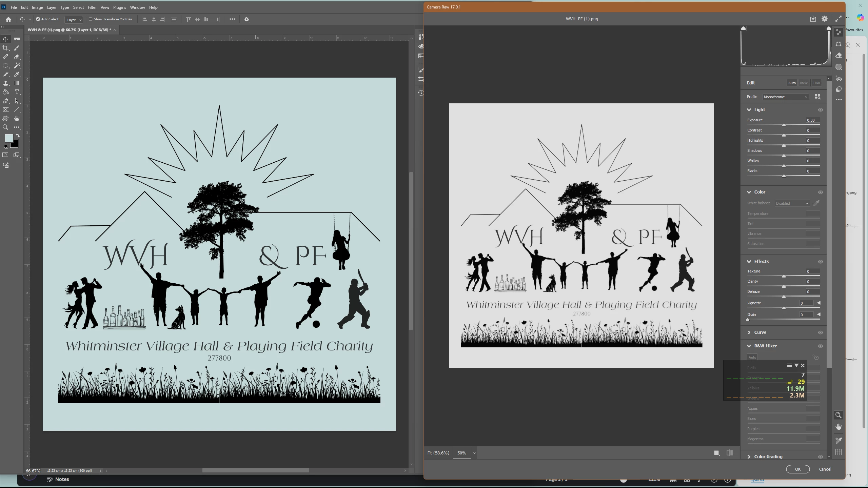Enable Show Transform Controls checkbox
Viewport: 868px width, 488px height.
(x=91, y=19)
